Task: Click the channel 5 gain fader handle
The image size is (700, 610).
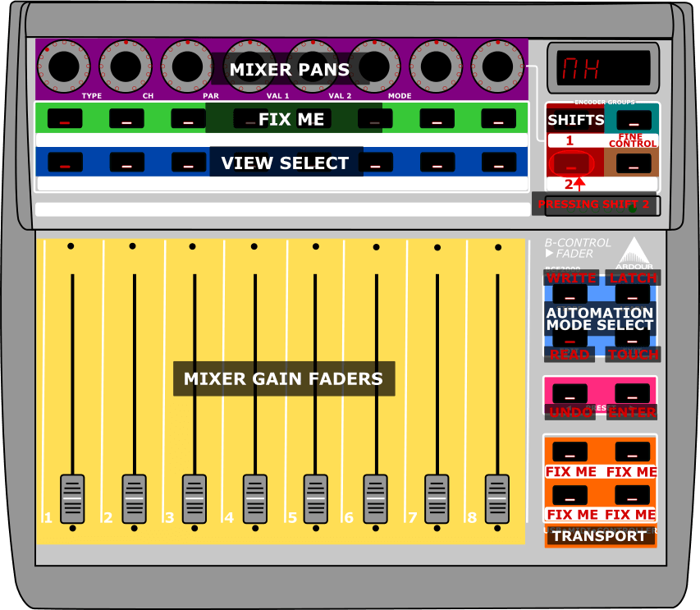Action: click(x=316, y=499)
